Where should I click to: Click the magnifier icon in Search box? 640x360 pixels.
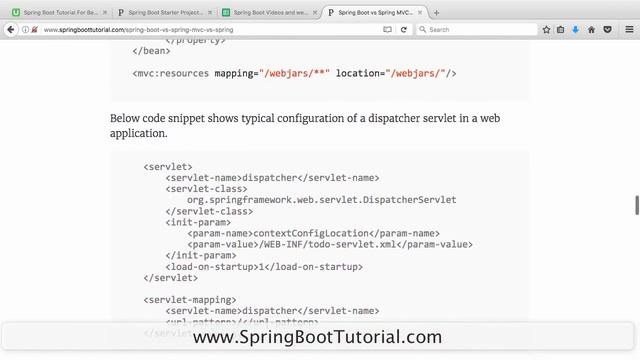(x=422, y=29)
